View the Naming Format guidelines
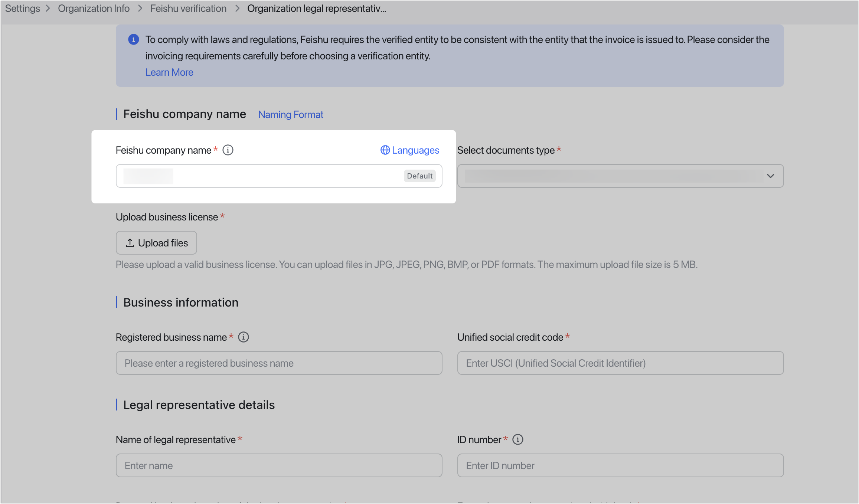This screenshot has width=859, height=504. point(290,114)
